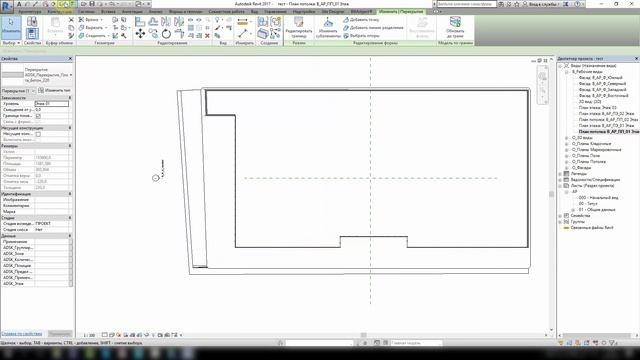The height and width of the screenshot is (360, 640).
Task: Open 3D вид: {3D} in project browser
Action: pos(590,102)
